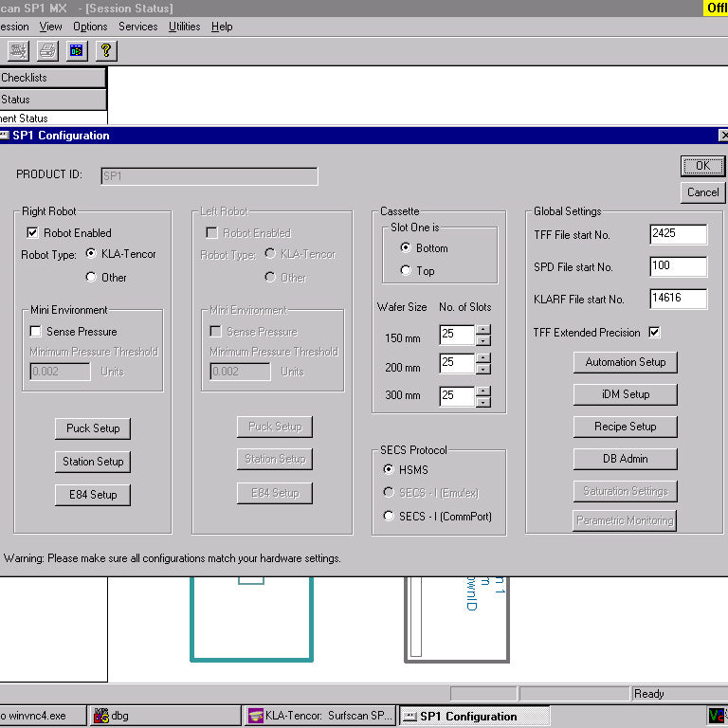Decrease 150 mm number of slots

[x=483, y=340]
